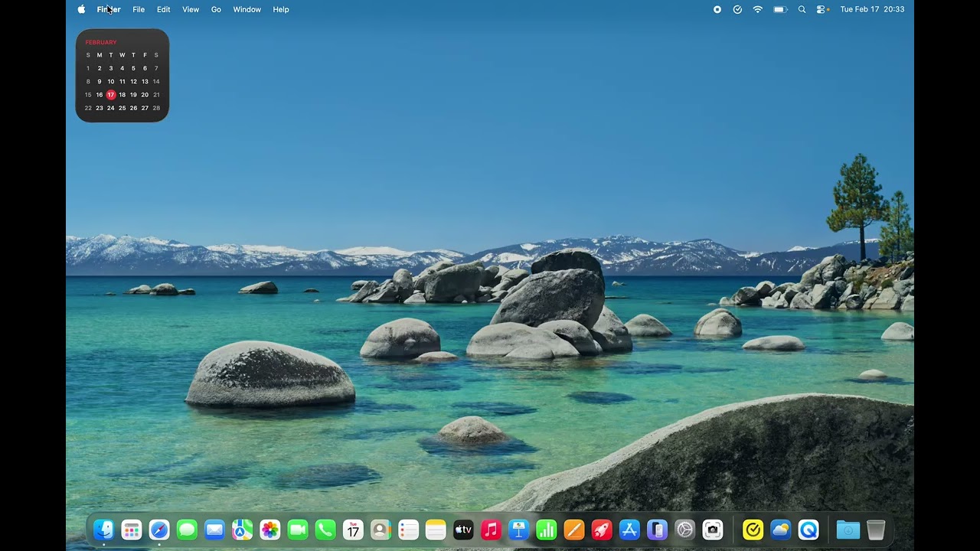The image size is (980, 551).
Task: Open the Screenshot camera app
Action: coord(713,530)
